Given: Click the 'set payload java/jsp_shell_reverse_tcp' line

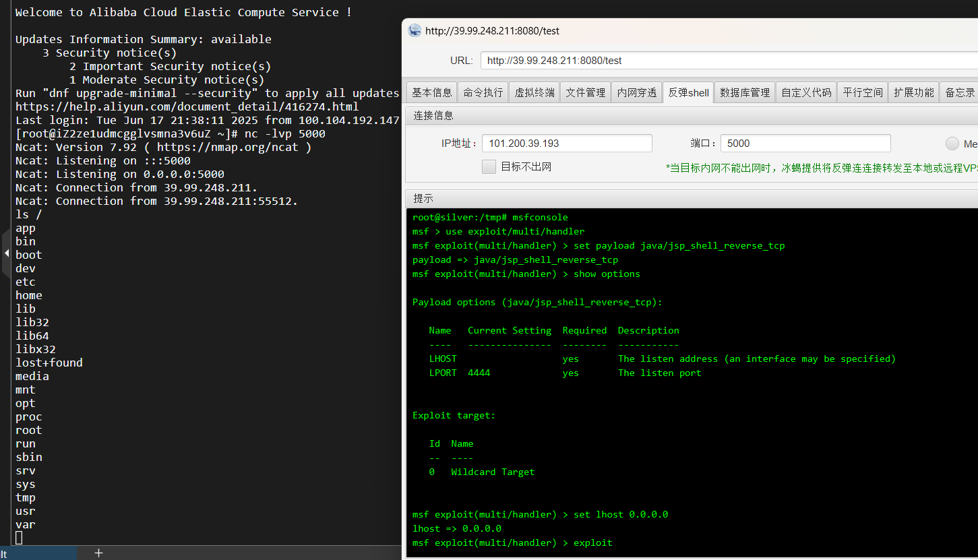Looking at the screenshot, I should (599, 245).
